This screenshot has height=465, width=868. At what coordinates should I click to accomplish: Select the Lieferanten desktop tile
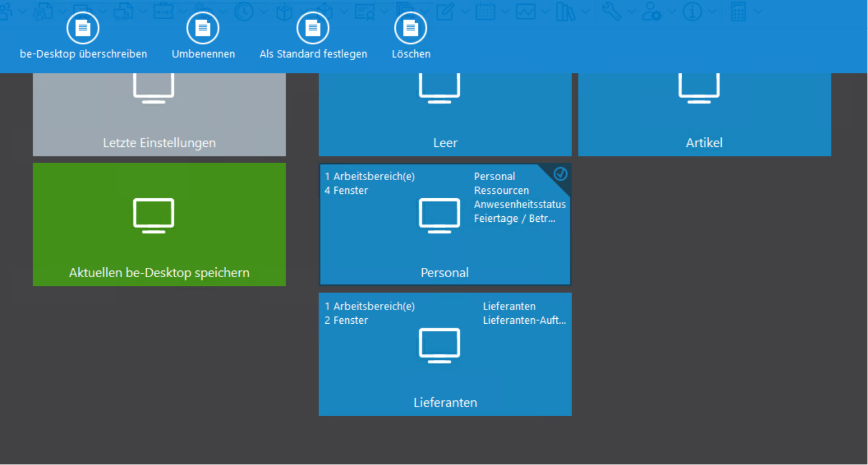[445, 354]
